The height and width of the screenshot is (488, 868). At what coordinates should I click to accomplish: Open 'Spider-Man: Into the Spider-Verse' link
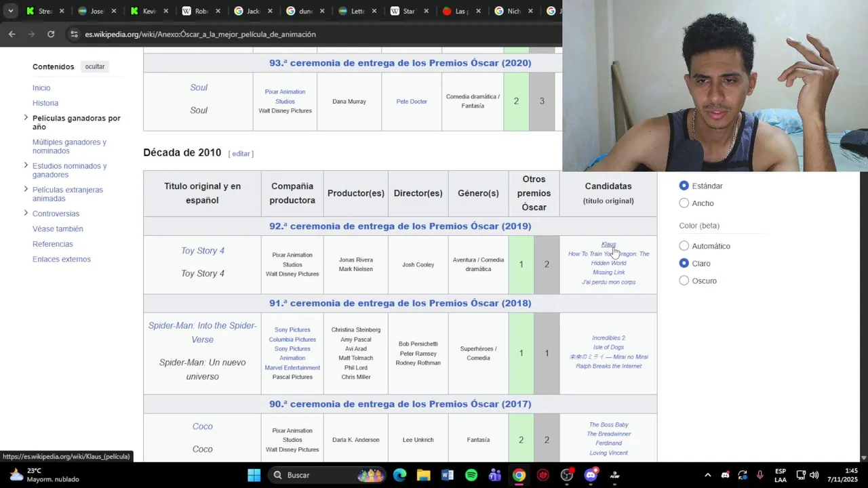tap(202, 332)
